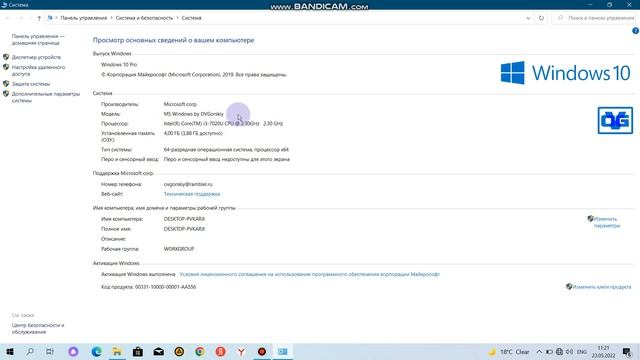640x360 pixels.
Task: Click volume speaker icon in tray
Action: tap(569, 351)
